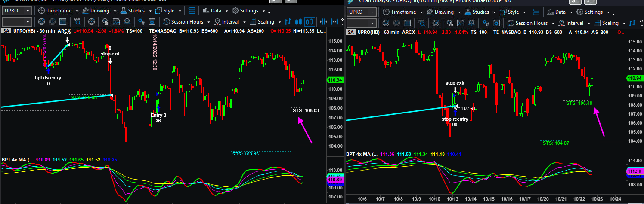Viewport: 644px width, 204px height.
Task: Expand Session Hours dropdown in 60 min chart
Action: click(532, 23)
